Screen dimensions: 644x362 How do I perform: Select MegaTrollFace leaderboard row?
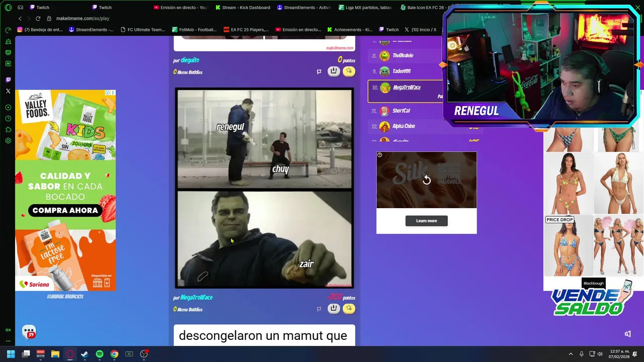[406, 91]
